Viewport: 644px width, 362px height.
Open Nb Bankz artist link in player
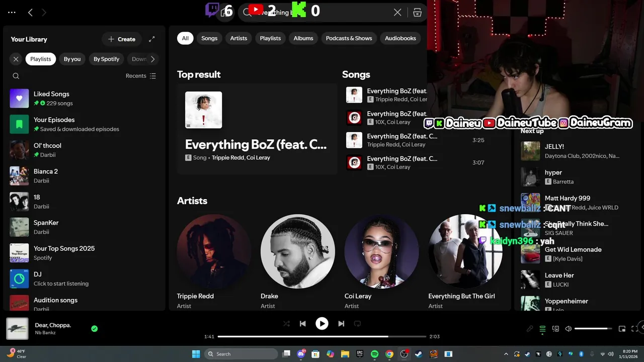[x=45, y=333]
